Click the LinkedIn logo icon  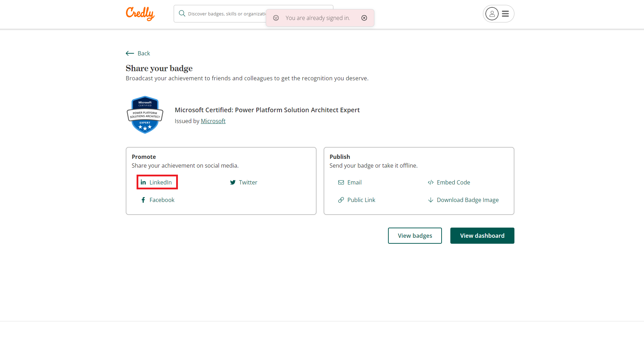pyautogui.click(x=143, y=182)
